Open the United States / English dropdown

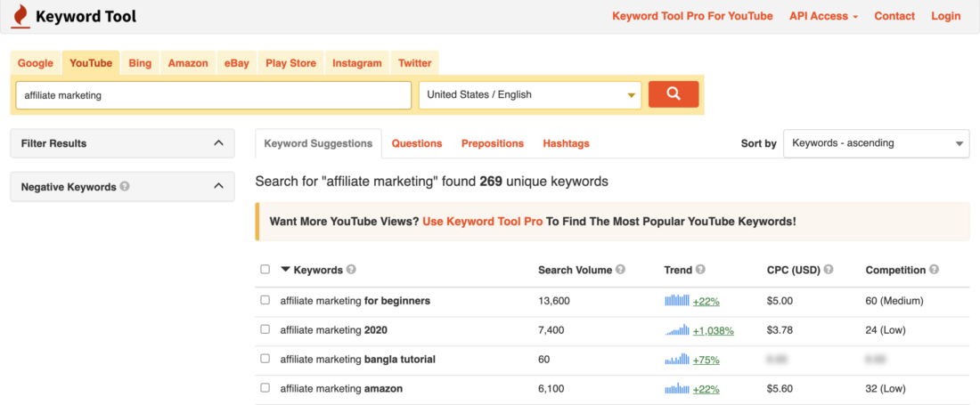(530, 95)
